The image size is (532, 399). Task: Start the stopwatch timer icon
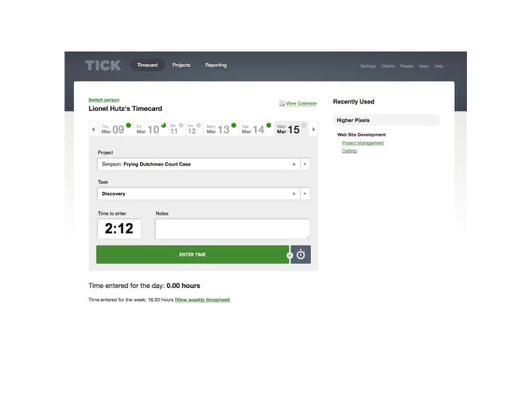pos(301,255)
